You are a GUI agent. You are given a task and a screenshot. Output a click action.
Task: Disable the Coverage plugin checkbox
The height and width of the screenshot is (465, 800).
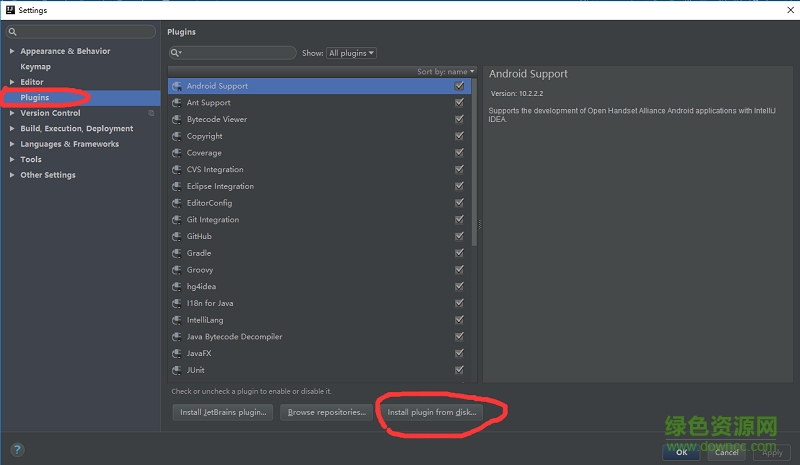[x=459, y=153]
